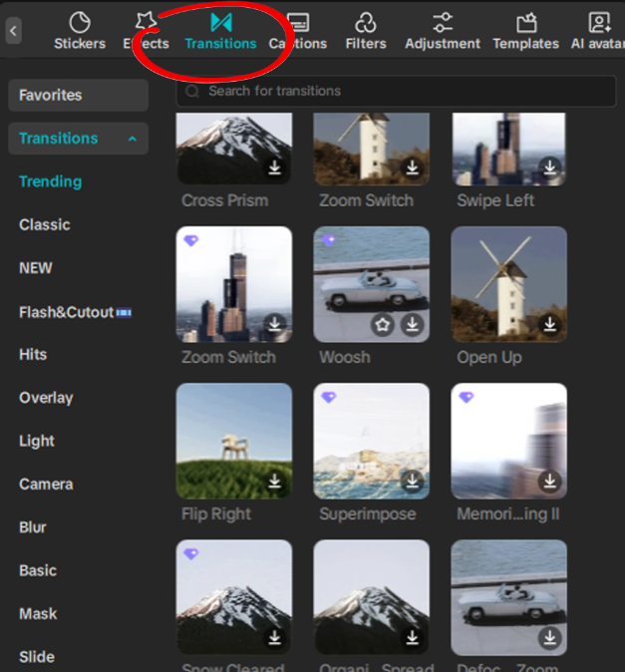Click the Open Up transition label
The width and height of the screenshot is (625, 672).
click(489, 357)
